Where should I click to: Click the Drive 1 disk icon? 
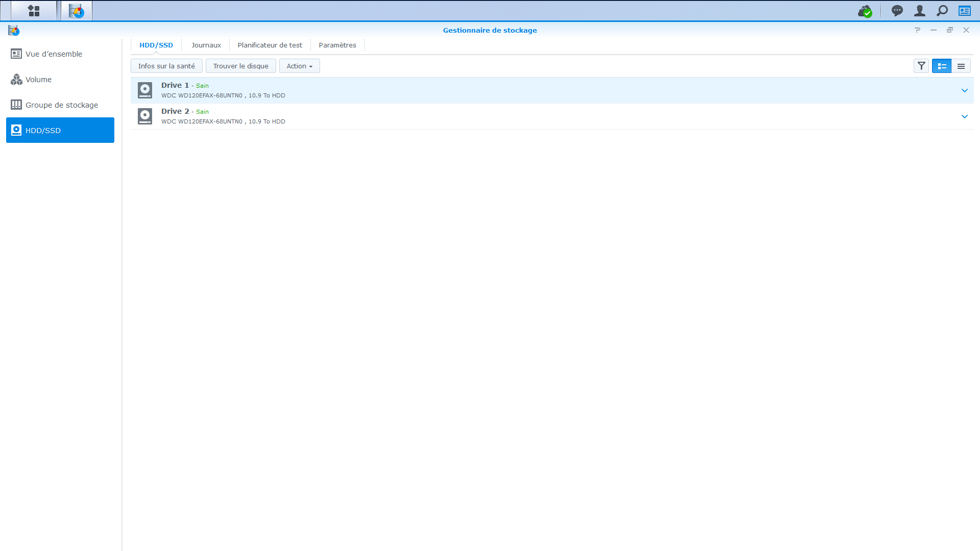click(x=145, y=90)
